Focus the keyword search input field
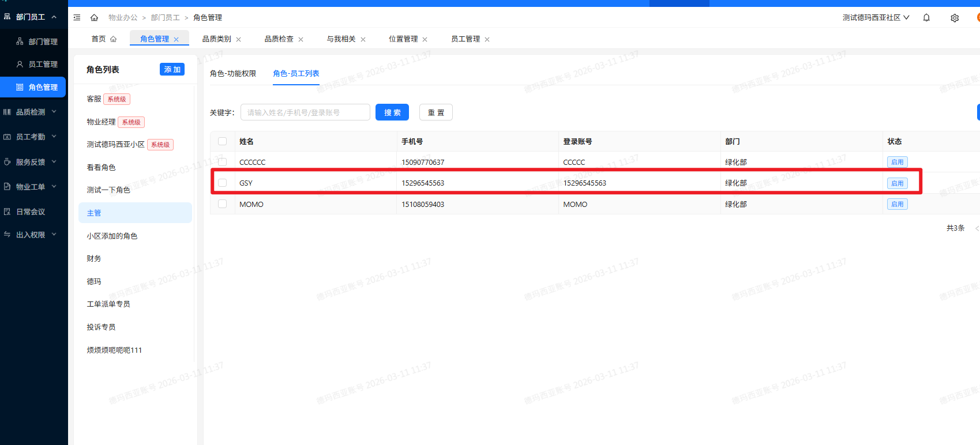 point(305,112)
